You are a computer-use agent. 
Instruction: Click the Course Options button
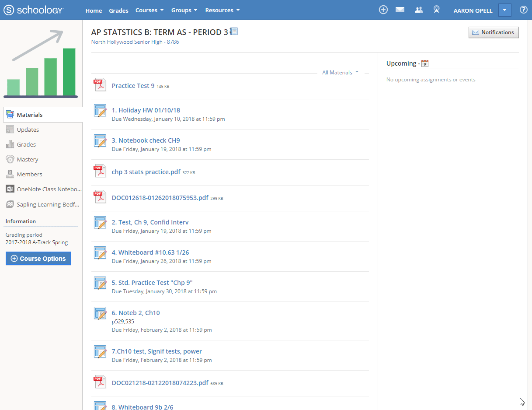pyautogui.click(x=38, y=259)
